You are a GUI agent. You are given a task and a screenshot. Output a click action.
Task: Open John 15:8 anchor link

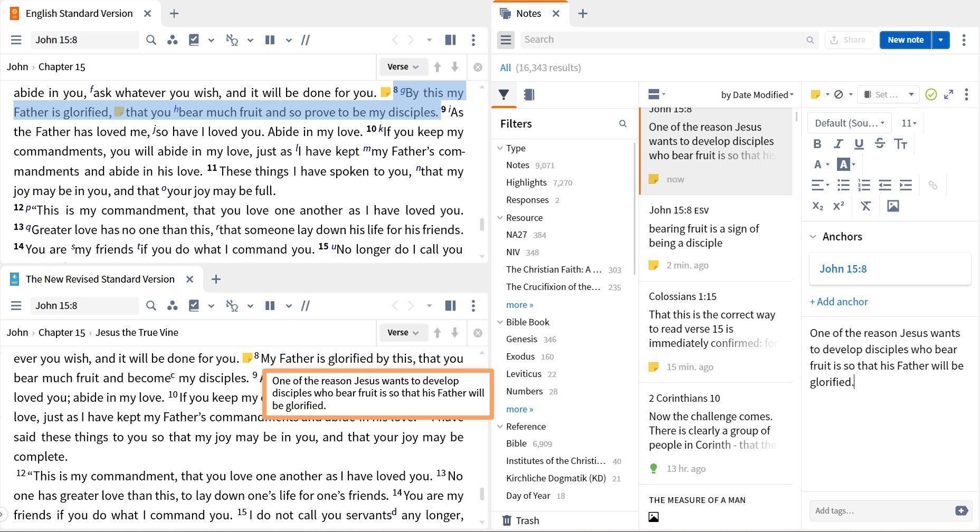pos(843,269)
